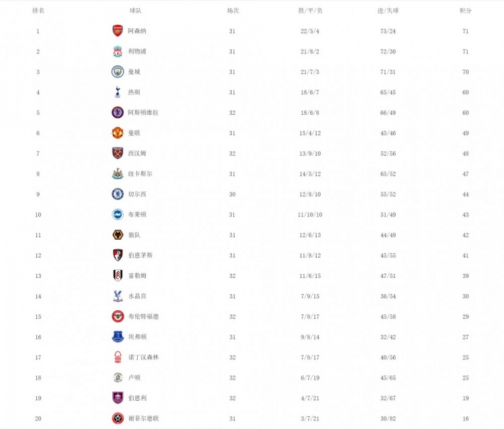The width and height of the screenshot is (504, 429).
Task: Click the Arsenal club crest
Action: (x=118, y=31)
